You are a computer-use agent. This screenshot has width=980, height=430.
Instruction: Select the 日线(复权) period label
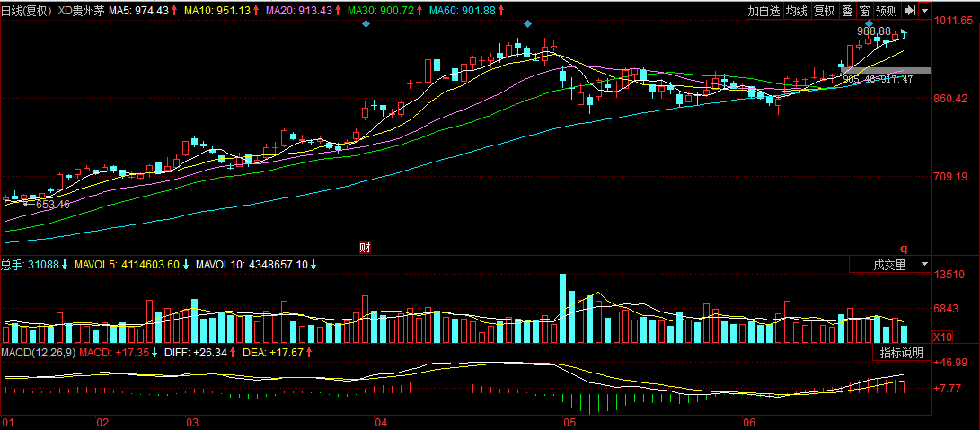point(28,12)
